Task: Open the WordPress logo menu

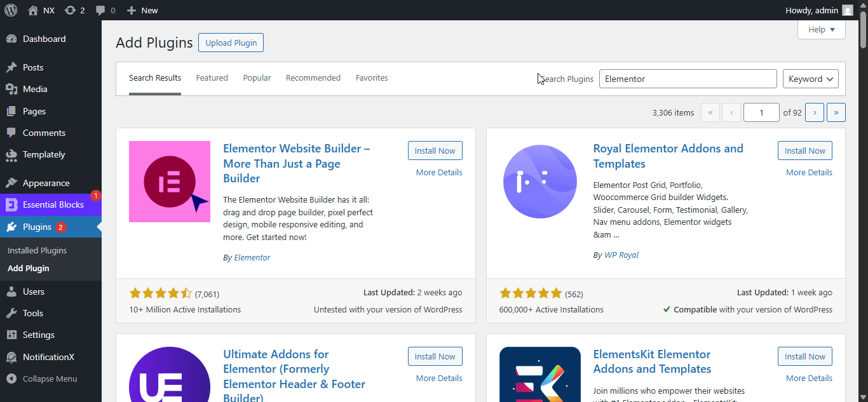Action: point(11,10)
